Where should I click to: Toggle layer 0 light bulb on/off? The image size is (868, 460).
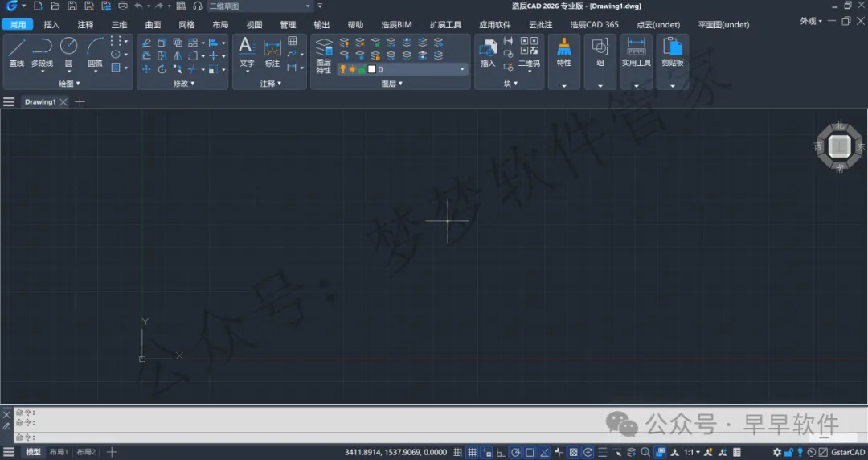(x=342, y=69)
